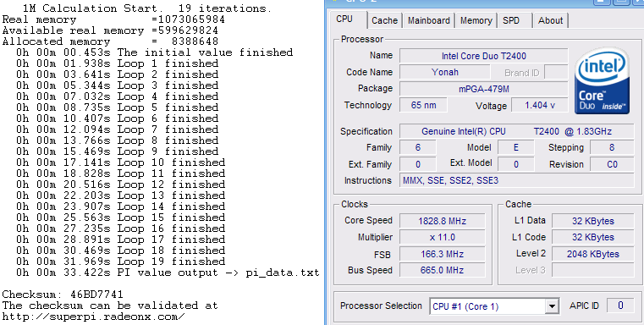Select the processor Name field Intel Core Duo T2400

(x=484, y=56)
